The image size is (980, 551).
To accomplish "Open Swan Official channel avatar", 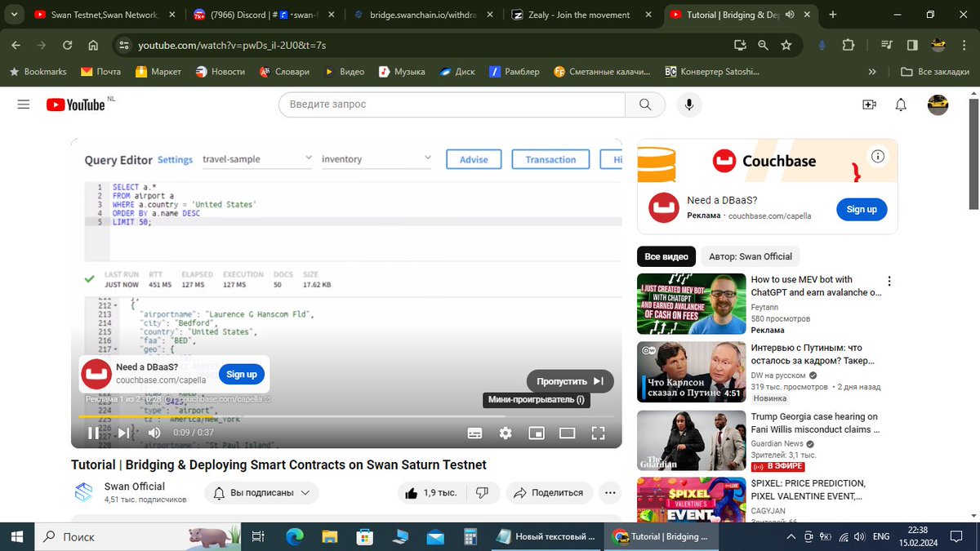I will click(84, 492).
